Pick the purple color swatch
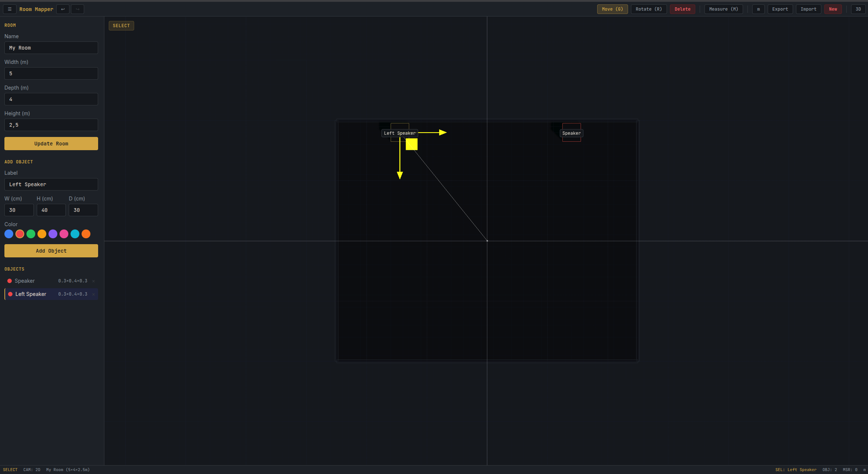The width and height of the screenshot is (868, 474). [53, 234]
